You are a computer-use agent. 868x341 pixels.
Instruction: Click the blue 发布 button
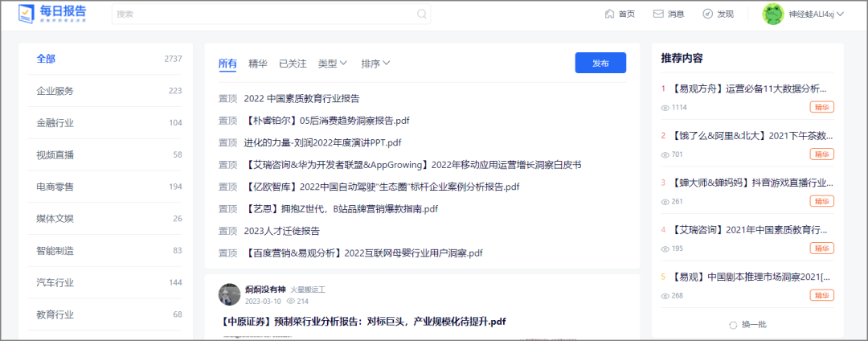600,63
